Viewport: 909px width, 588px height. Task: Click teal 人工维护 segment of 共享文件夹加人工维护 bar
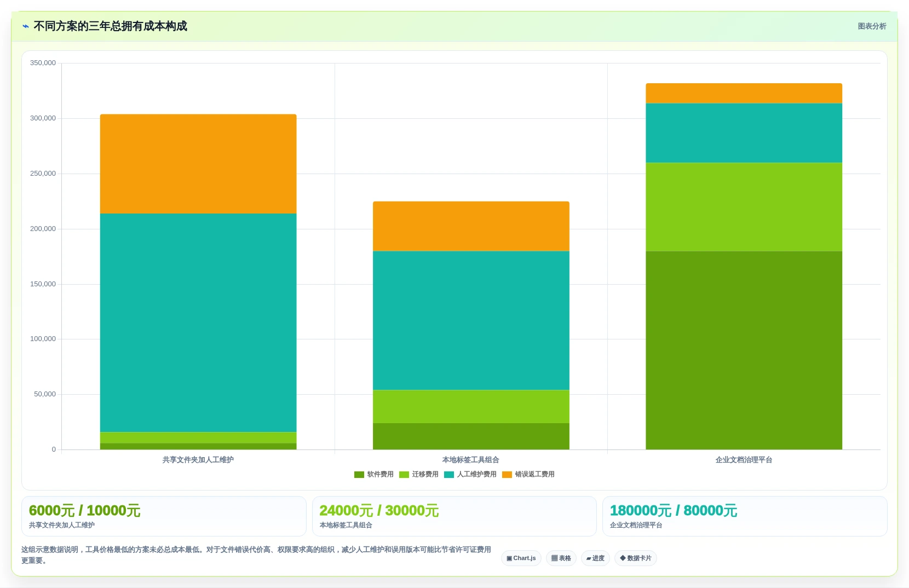(x=198, y=323)
